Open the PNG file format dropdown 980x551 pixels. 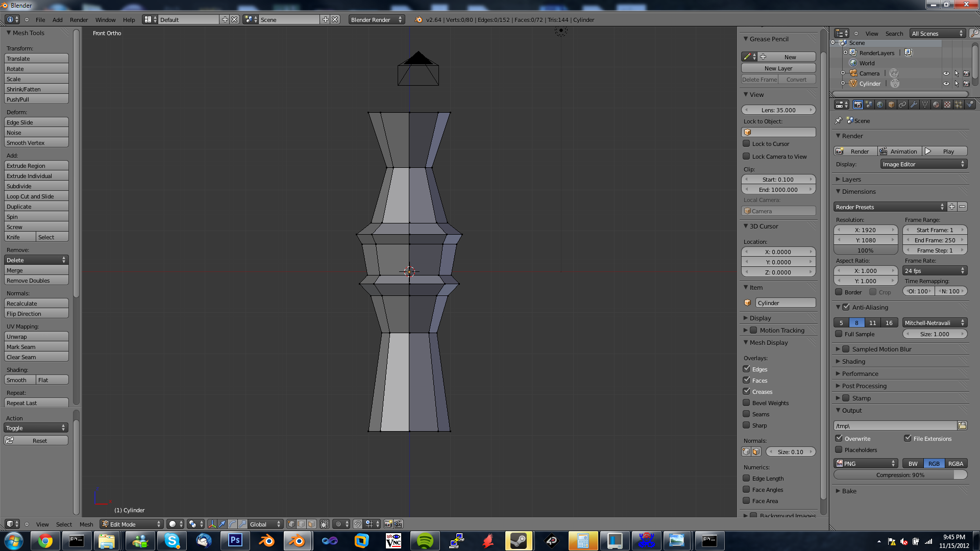coord(866,463)
